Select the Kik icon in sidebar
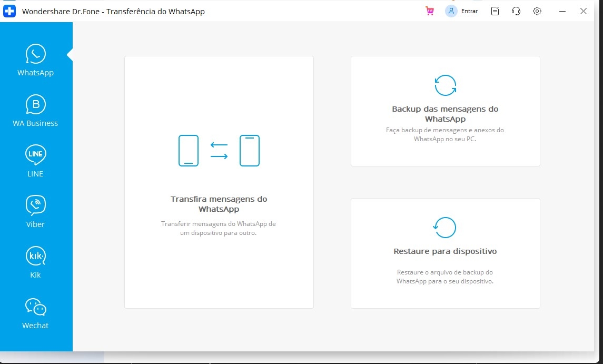This screenshot has height=364, width=603. (x=35, y=256)
